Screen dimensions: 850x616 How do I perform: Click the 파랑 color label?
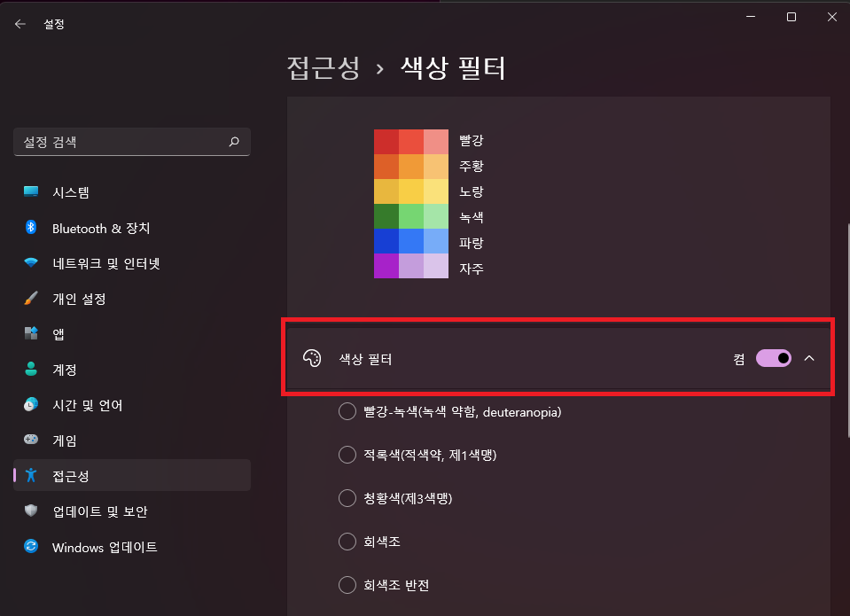click(471, 243)
